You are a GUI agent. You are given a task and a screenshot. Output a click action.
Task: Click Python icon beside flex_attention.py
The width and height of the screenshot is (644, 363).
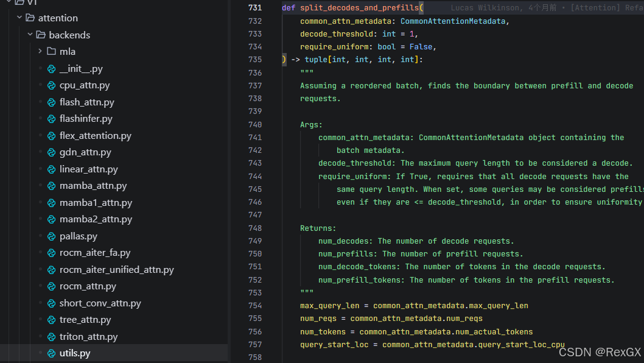pos(51,136)
